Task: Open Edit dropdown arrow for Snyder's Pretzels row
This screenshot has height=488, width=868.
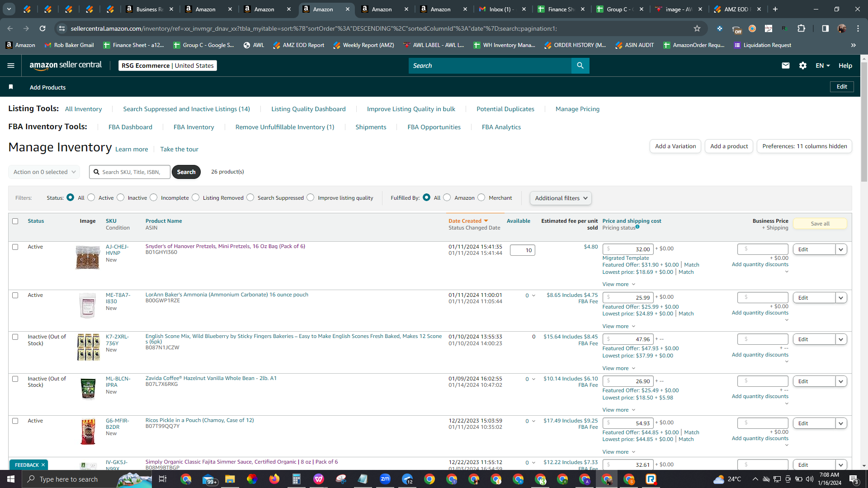Action: pos(841,249)
